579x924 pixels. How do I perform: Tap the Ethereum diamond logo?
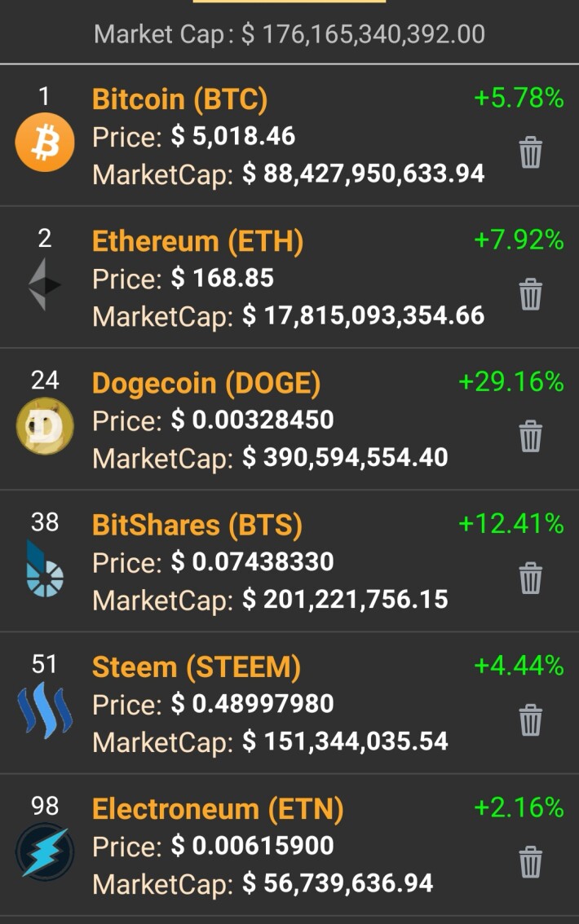pyautogui.click(x=45, y=284)
